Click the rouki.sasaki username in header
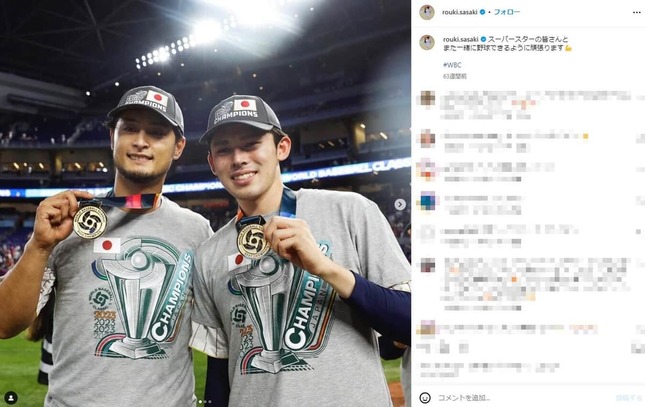645x407 pixels. tap(460, 12)
